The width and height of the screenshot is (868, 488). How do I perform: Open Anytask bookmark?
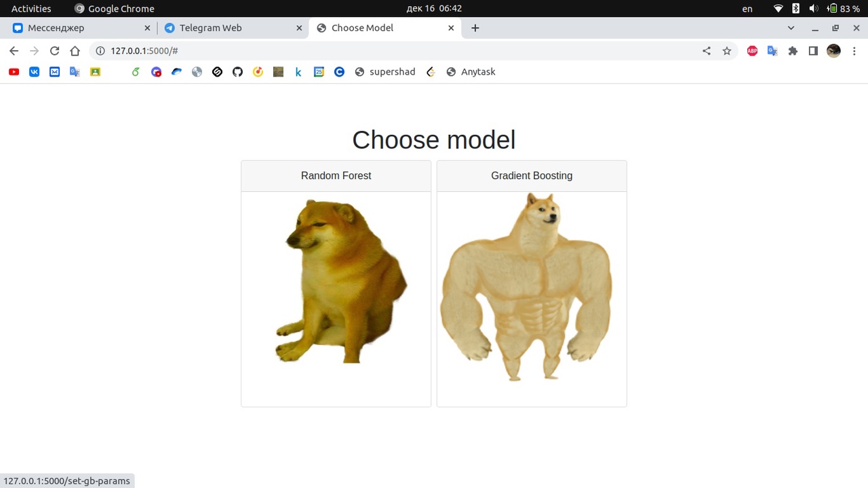471,72
